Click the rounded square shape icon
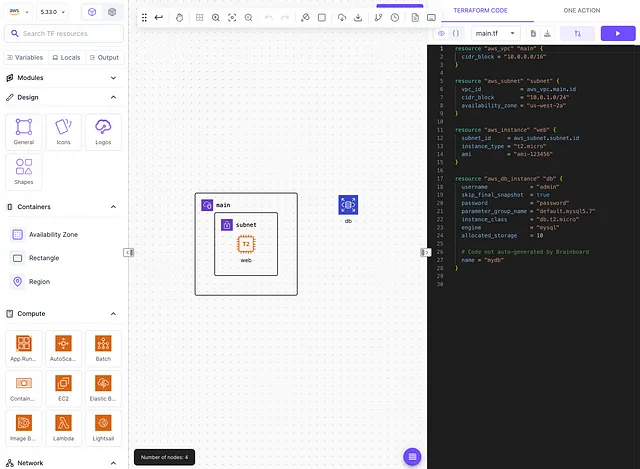This screenshot has width=640, height=469. pos(322,18)
